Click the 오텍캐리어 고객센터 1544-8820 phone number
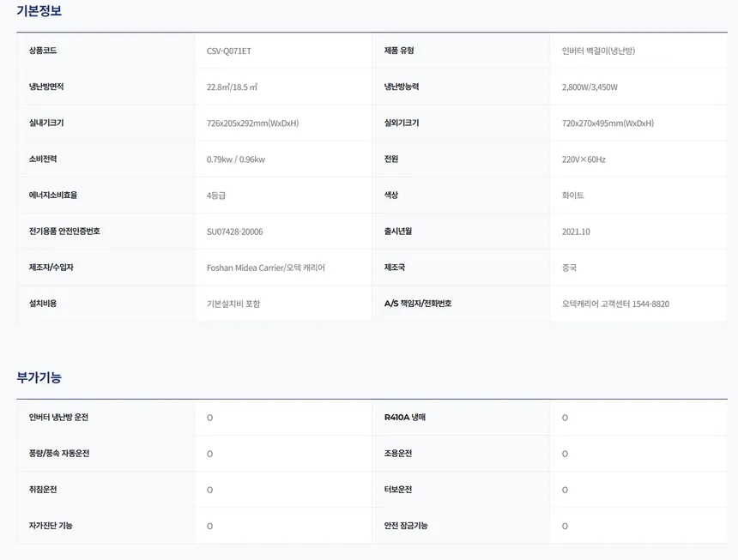 [615, 304]
